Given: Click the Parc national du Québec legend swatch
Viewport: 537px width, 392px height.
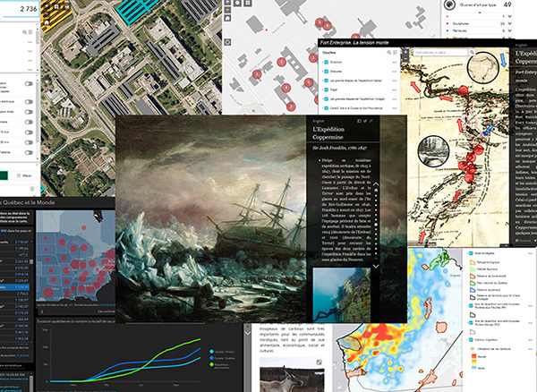Looking at the screenshot, I should 473,283.
